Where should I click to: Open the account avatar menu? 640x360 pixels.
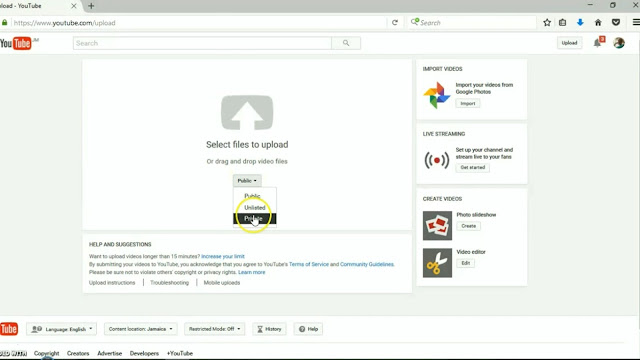click(x=619, y=43)
